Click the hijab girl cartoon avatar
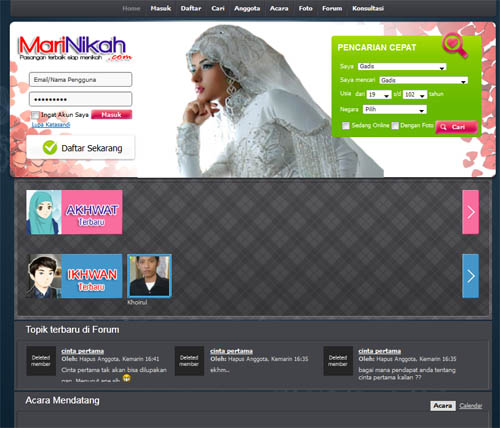 (44, 212)
